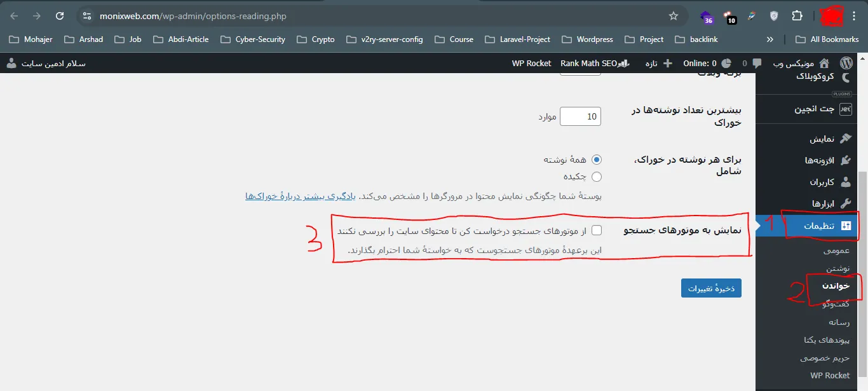Viewport: 868px width, 391px height.
Task: Click the نمایش brush icon in the sidebar
Action: tap(845, 139)
